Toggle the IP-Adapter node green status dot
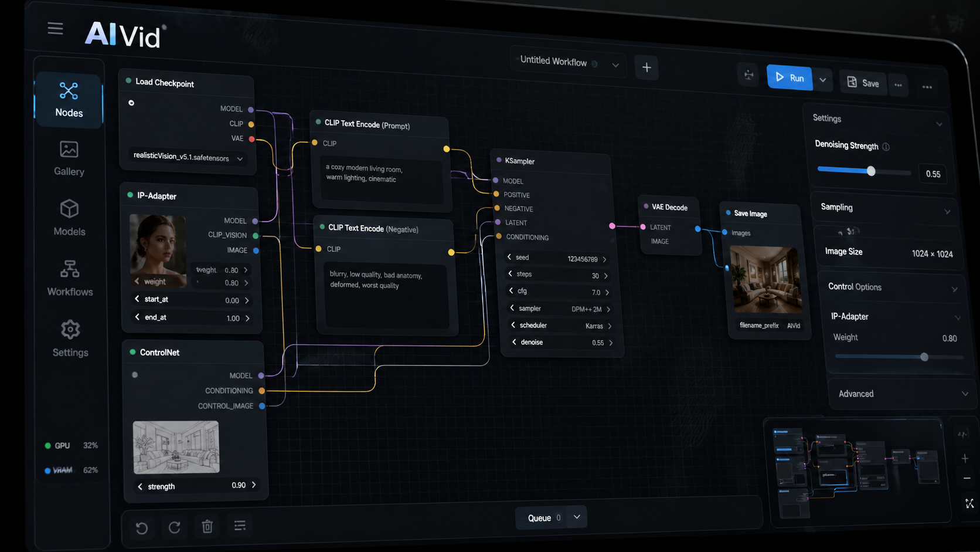The height and width of the screenshot is (552, 980). [x=130, y=195]
